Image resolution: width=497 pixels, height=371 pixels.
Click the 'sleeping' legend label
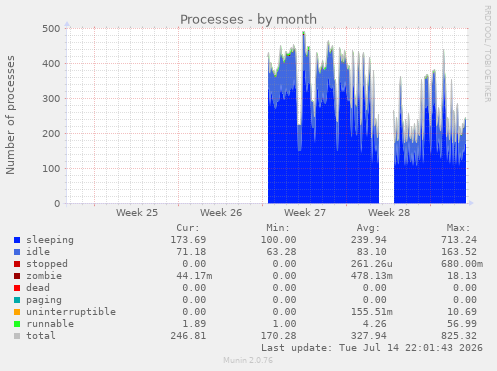click(50, 240)
